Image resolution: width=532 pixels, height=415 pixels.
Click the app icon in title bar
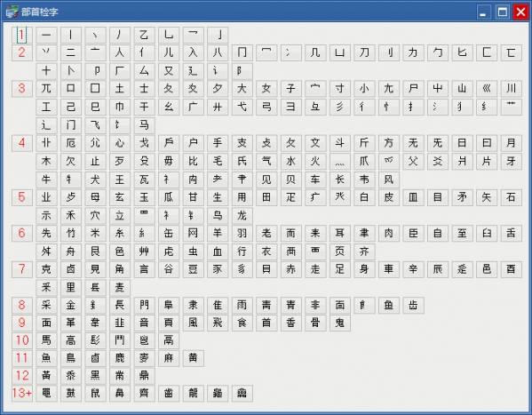tap(12, 12)
